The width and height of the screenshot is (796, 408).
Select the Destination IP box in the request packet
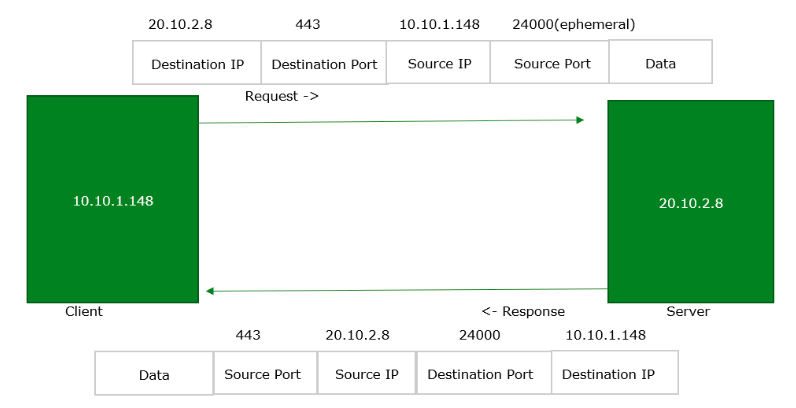[197, 64]
